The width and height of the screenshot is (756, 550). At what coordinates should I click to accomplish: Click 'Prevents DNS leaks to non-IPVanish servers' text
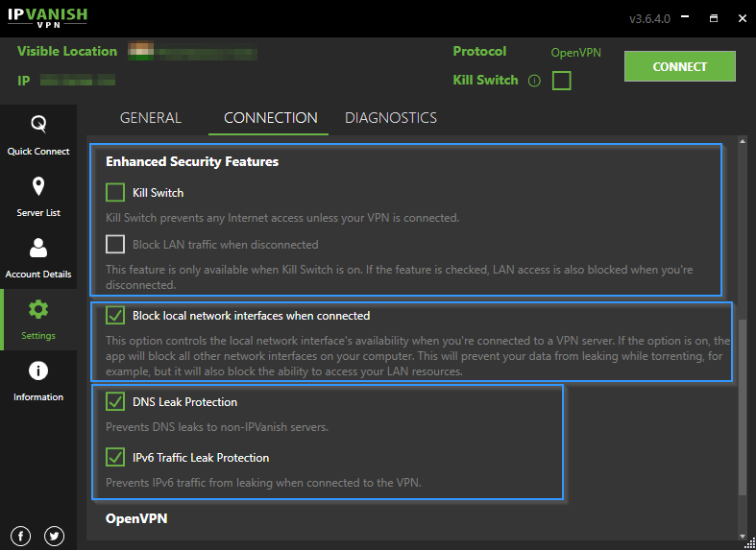click(217, 427)
